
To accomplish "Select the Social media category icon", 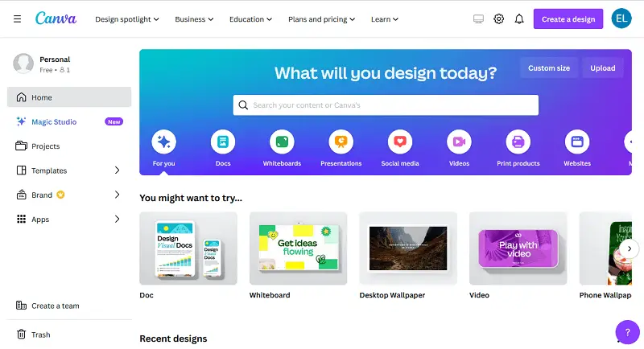I will (x=400, y=142).
